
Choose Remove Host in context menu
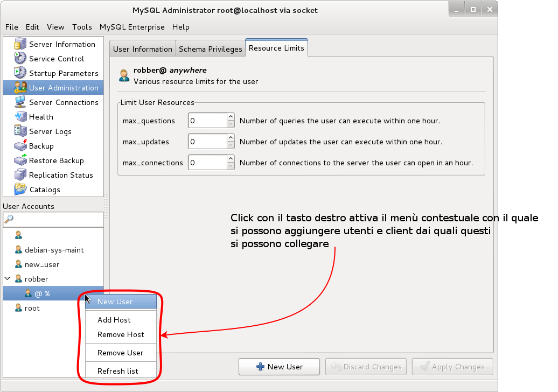121,334
